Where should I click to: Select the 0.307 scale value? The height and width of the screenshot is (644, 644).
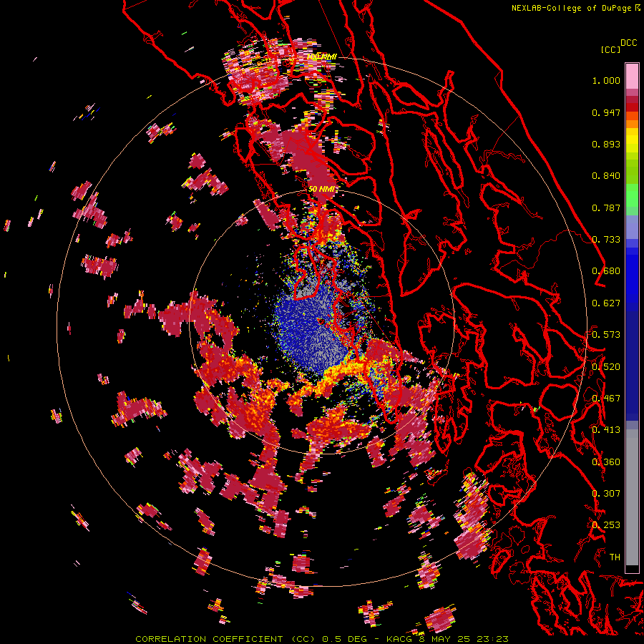[x=606, y=494]
